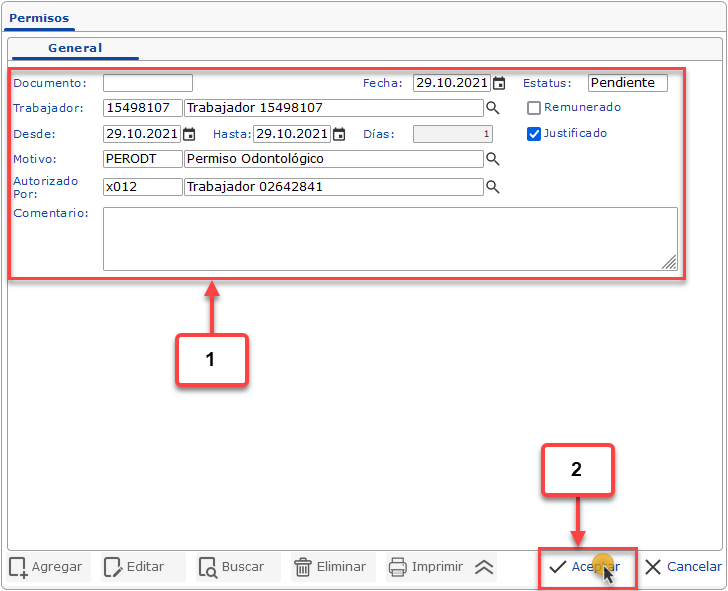Screen dimensions: 728x591
Task: Click the Fecha date field
Action: pyautogui.click(x=452, y=83)
